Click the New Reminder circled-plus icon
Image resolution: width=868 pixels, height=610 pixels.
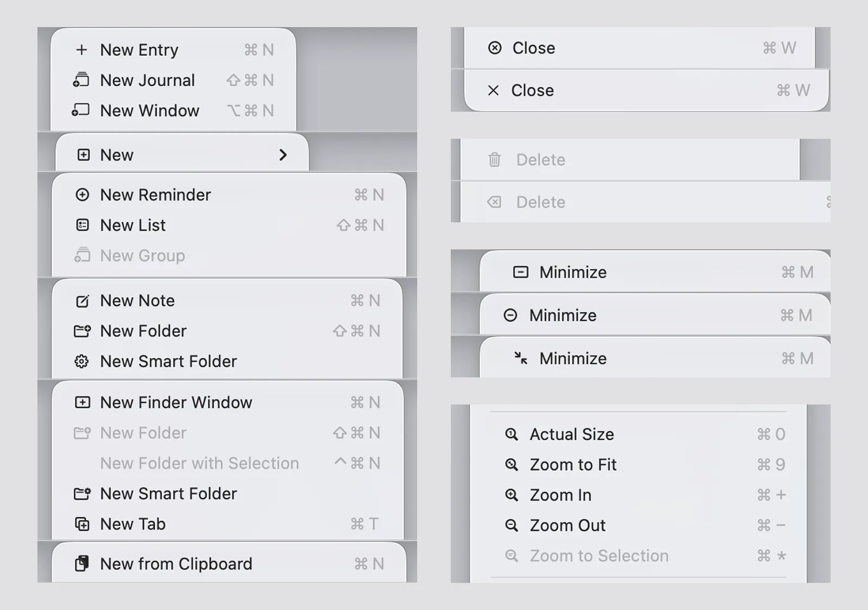coord(82,195)
